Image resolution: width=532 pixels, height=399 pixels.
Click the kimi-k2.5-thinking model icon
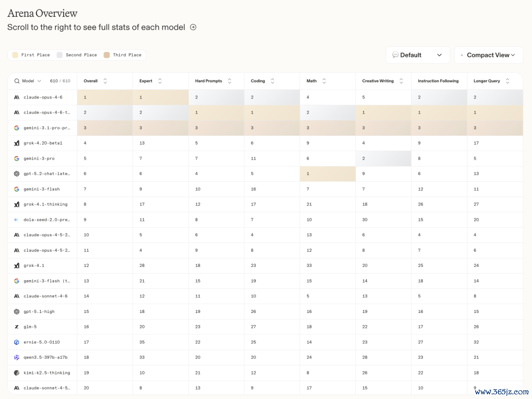pos(17,372)
